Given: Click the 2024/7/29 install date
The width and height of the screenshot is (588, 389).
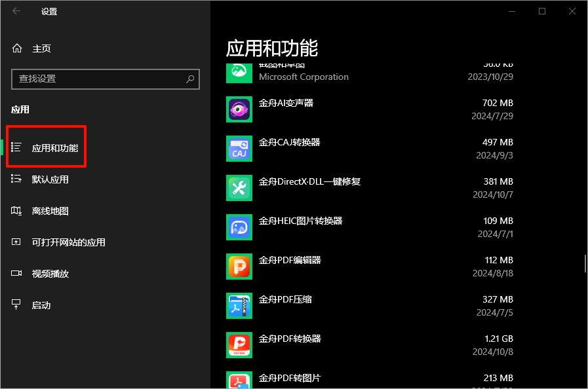Looking at the screenshot, I should pos(492,116).
